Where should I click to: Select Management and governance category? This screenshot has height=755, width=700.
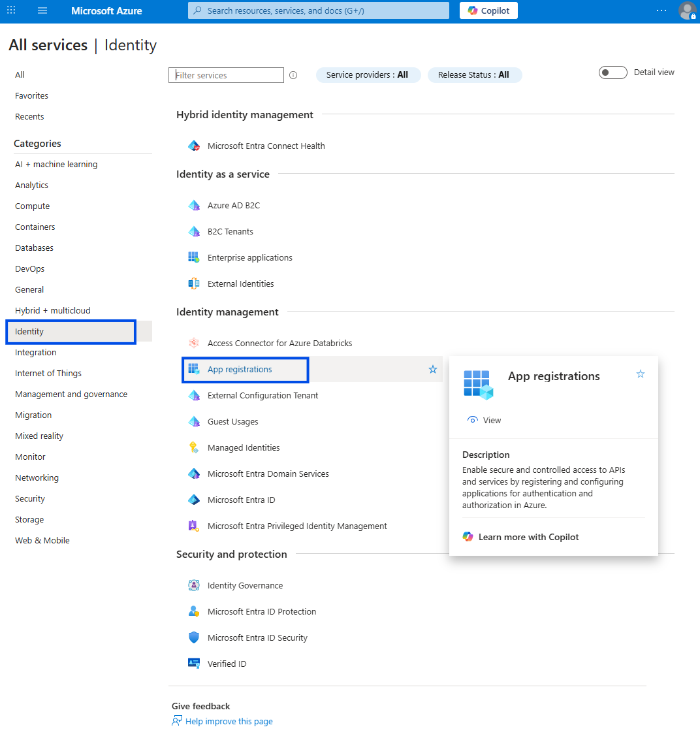pyautogui.click(x=71, y=394)
